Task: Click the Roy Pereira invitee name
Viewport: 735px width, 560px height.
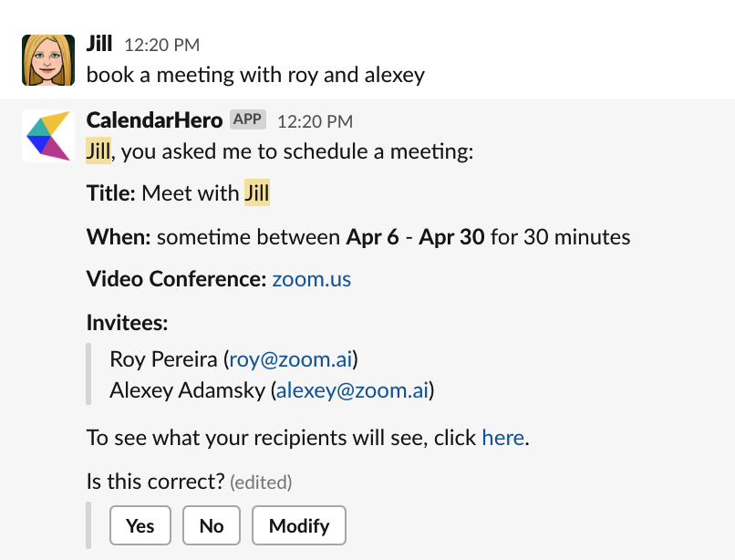Action: pos(163,359)
